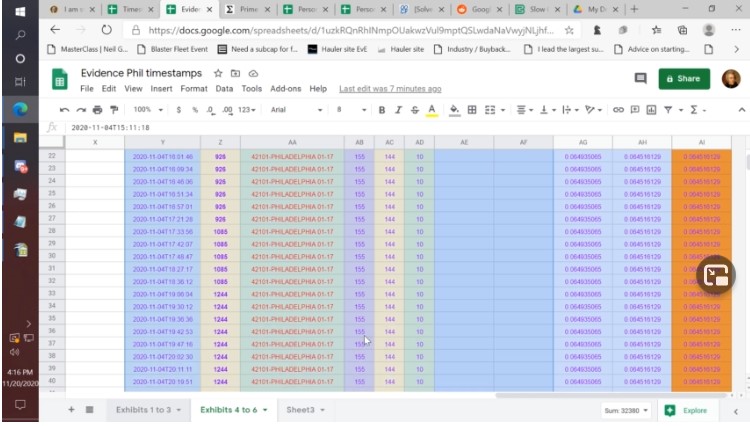750x426 pixels.
Task: Open the Arial font dropdown
Action: [296, 109]
